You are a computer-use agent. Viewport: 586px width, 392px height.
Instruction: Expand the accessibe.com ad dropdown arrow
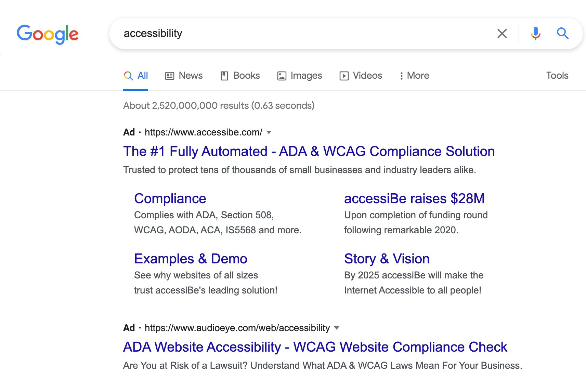[269, 132]
